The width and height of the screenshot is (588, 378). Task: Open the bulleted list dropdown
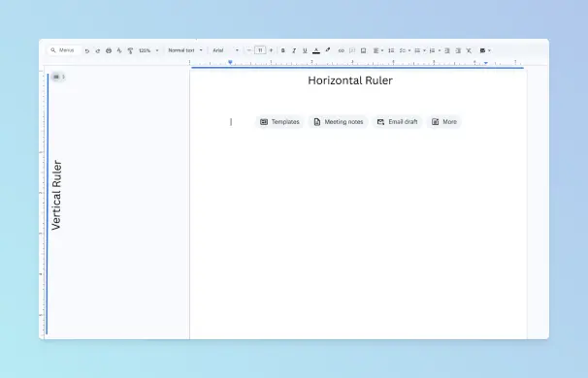click(419, 50)
